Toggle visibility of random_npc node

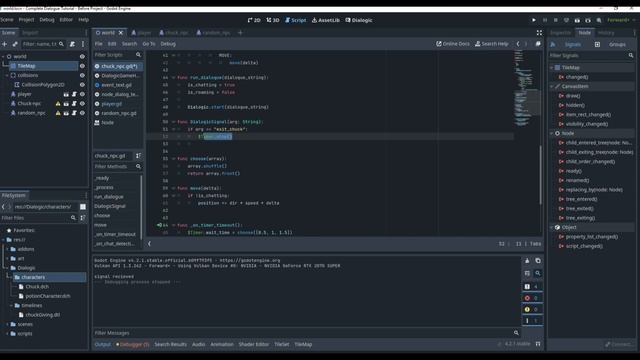(82, 113)
